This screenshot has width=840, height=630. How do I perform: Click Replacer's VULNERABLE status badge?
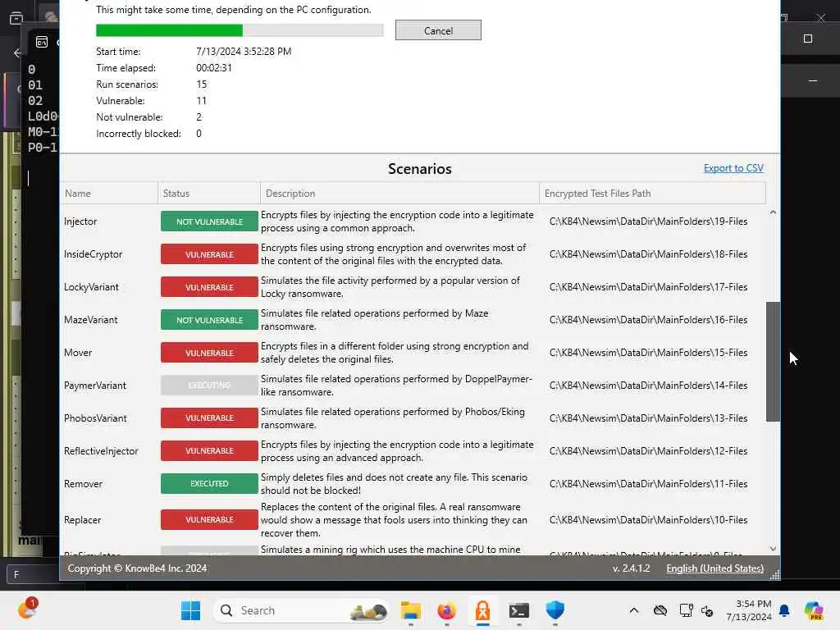point(209,519)
